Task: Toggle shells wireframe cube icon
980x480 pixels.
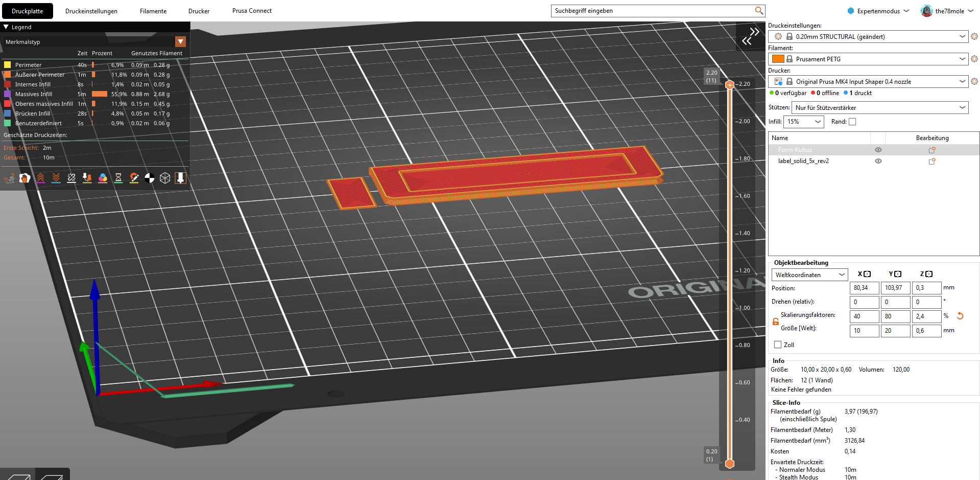Action: pos(165,178)
